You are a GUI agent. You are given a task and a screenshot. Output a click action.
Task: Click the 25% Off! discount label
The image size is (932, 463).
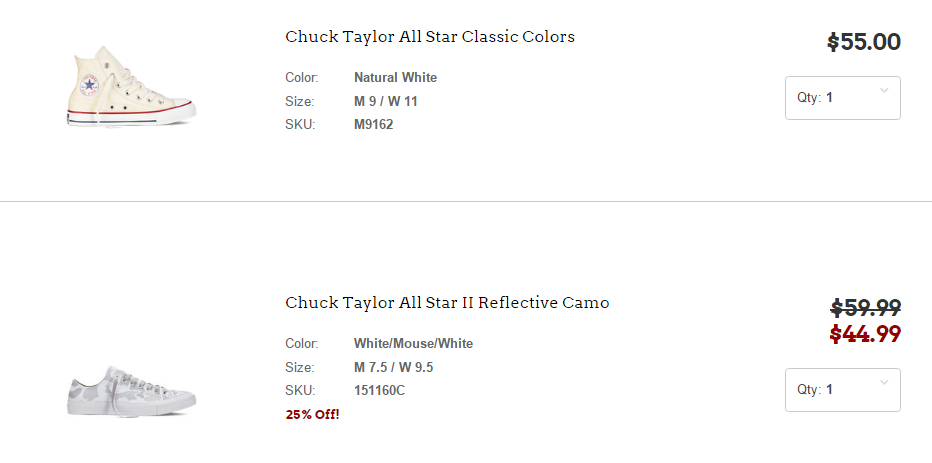312,414
